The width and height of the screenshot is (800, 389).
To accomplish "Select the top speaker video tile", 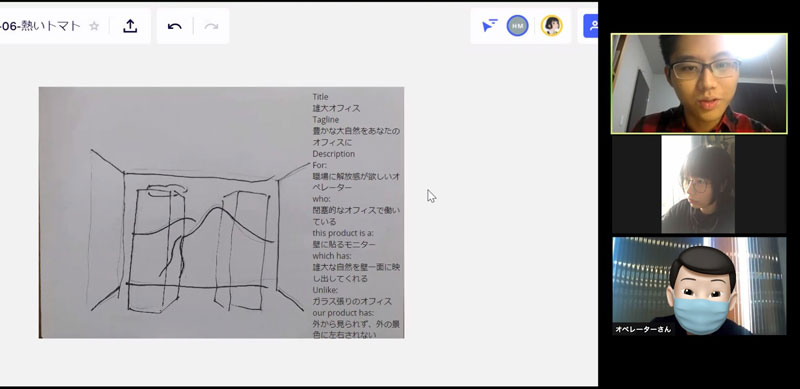I will point(699,83).
